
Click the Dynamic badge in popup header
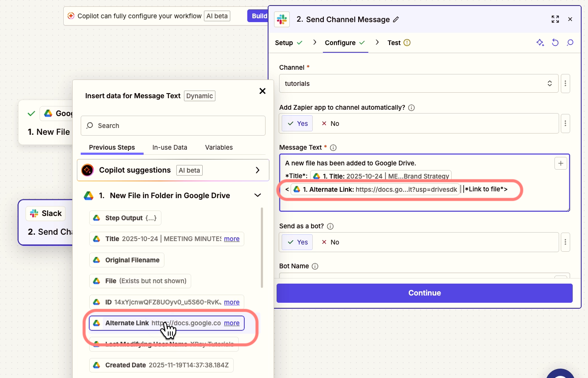coord(200,96)
